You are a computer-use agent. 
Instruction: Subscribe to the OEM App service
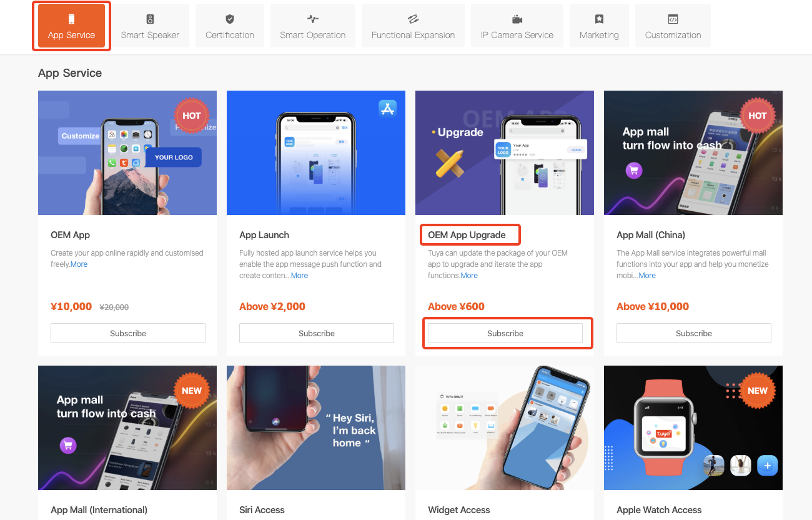point(128,333)
